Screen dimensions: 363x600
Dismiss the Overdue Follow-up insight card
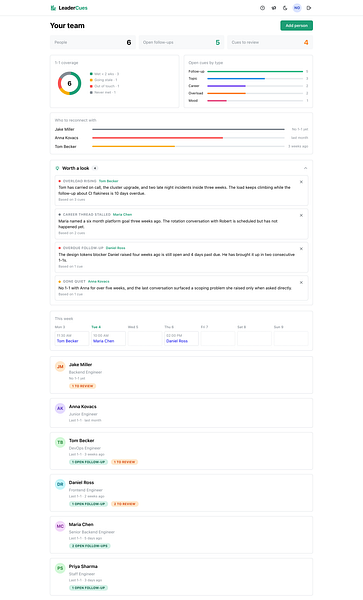tap(301, 249)
